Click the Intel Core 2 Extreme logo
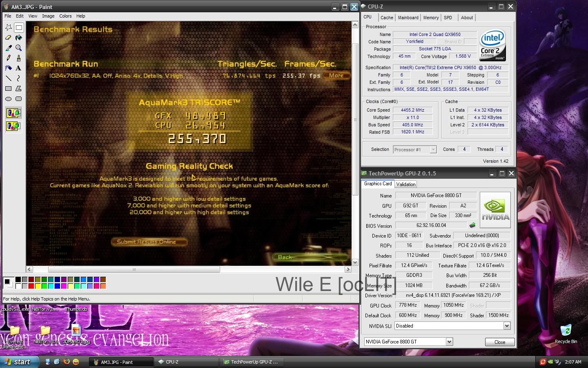This screenshot has width=588, height=368. [492, 45]
